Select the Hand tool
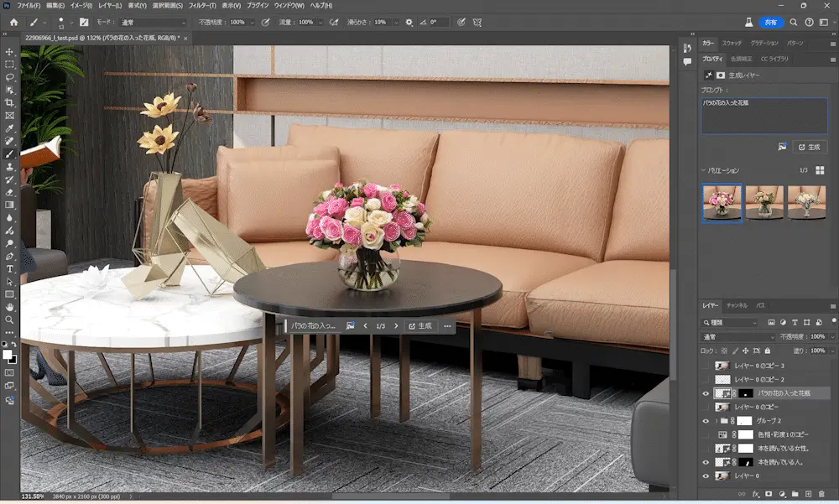The width and height of the screenshot is (839, 504). (9, 307)
